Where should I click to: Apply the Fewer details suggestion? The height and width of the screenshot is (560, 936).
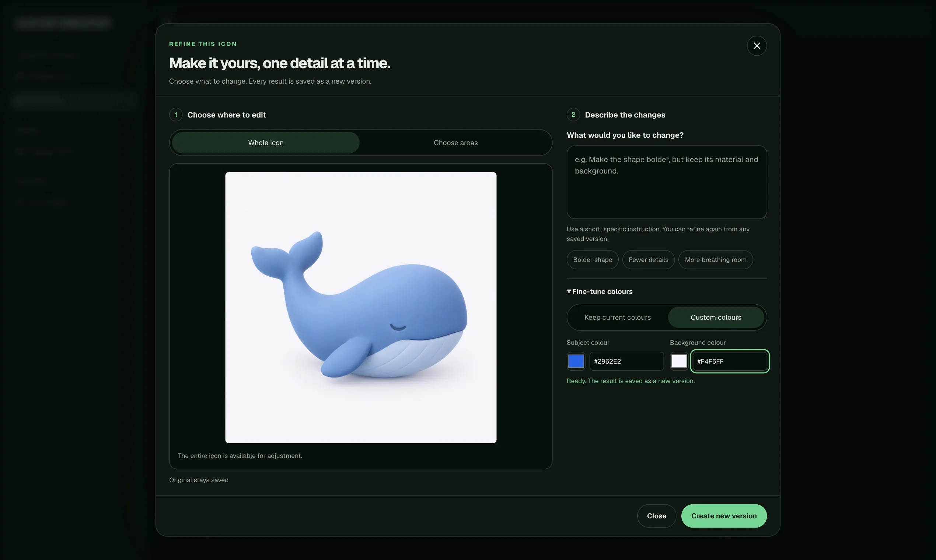coord(648,260)
